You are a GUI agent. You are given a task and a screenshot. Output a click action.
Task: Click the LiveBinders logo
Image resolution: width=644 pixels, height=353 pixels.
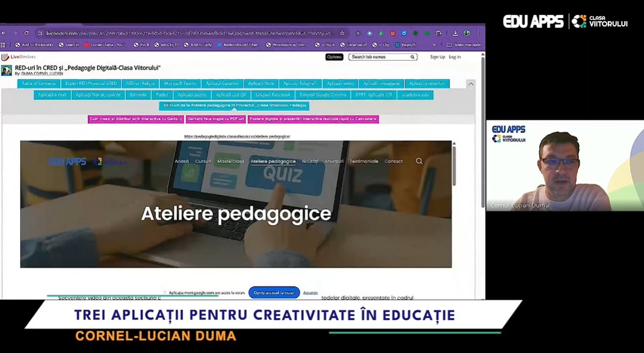pyautogui.click(x=19, y=57)
